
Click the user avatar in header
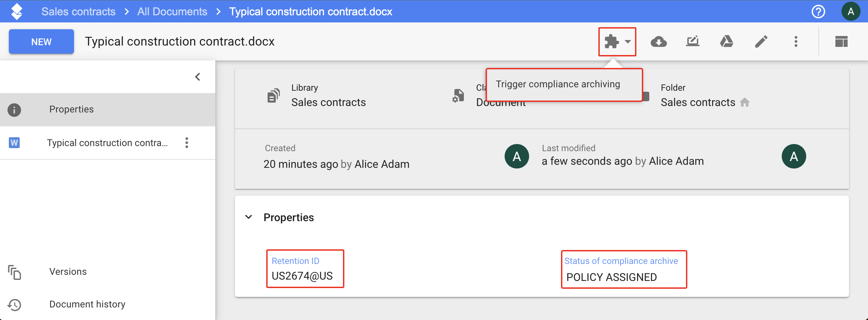click(x=850, y=12)
